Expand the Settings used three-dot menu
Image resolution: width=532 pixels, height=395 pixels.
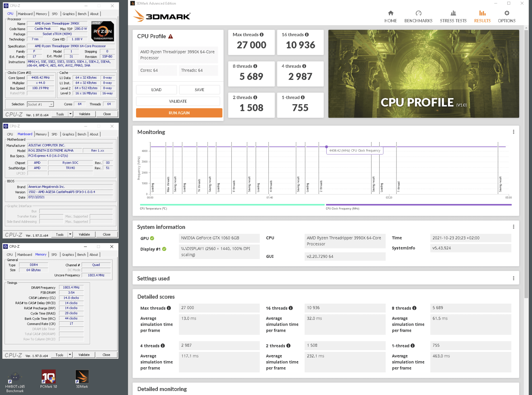513,278
